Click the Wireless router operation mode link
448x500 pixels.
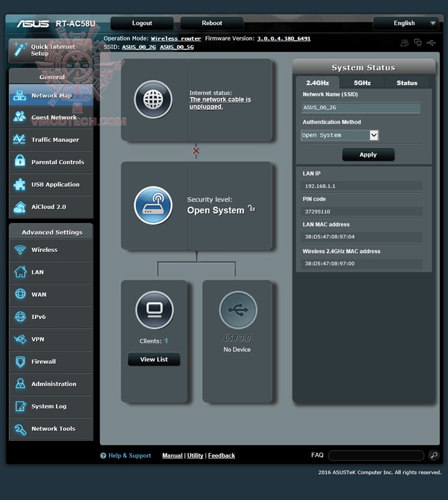click(176, 39)
